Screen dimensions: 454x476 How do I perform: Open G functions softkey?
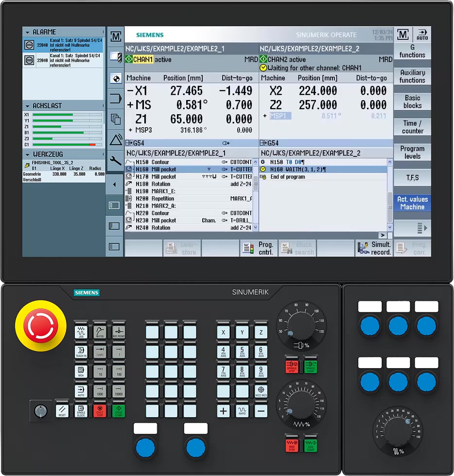point(412,51)
